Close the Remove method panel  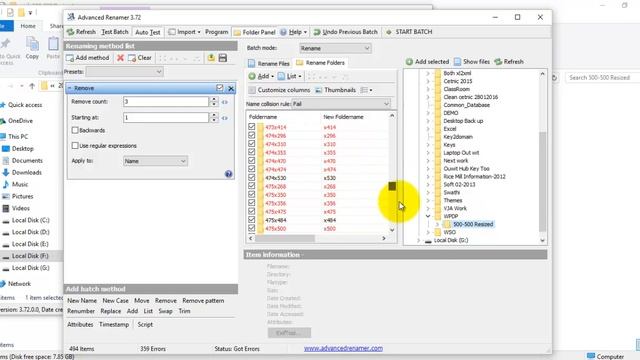231,88
